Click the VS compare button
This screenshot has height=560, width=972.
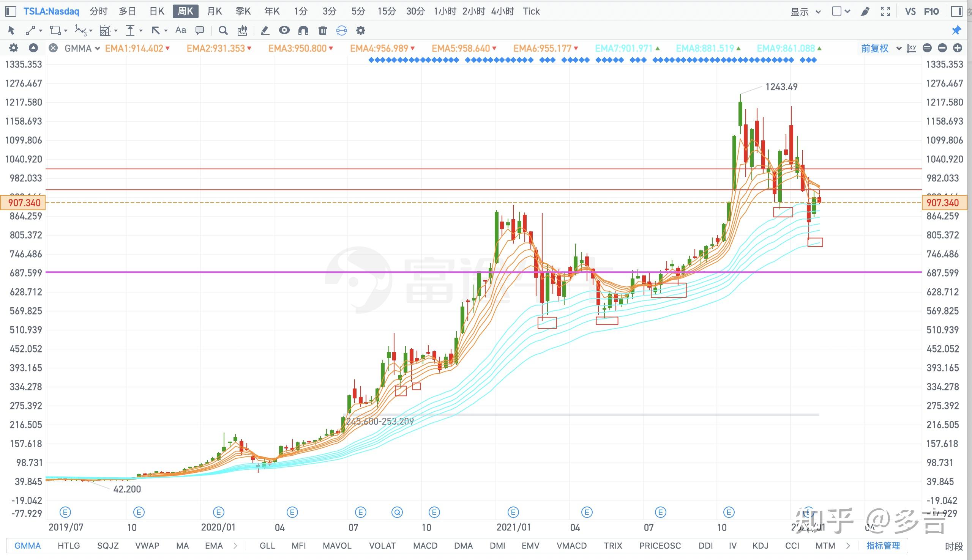910,11
